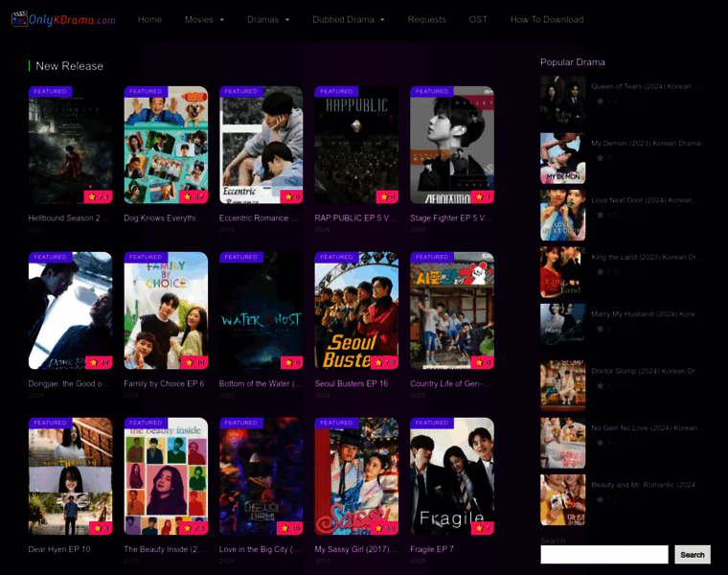Open My Demon (2023) Korean Drama link

646,144
